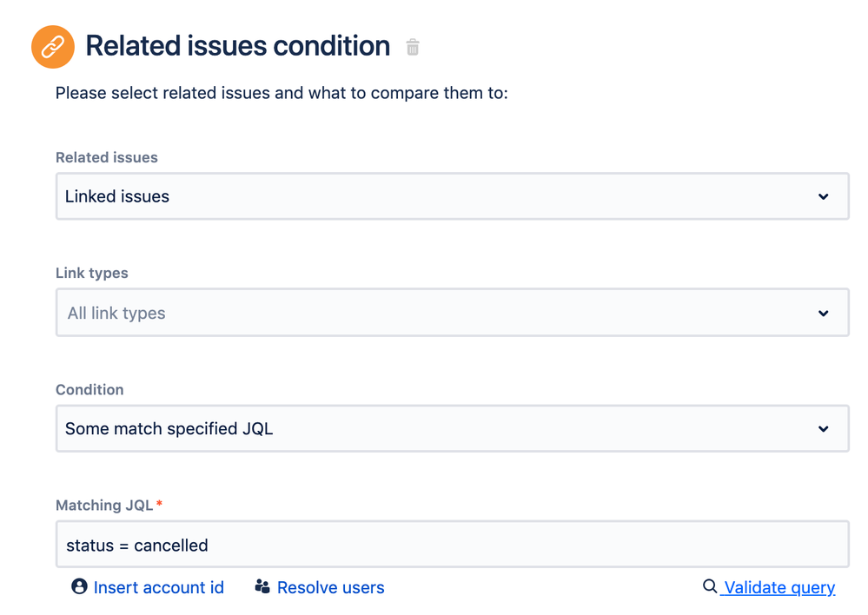The image size is (868, 615).
Task: Click the Matching JQL field label
Action: coord(104,506)
